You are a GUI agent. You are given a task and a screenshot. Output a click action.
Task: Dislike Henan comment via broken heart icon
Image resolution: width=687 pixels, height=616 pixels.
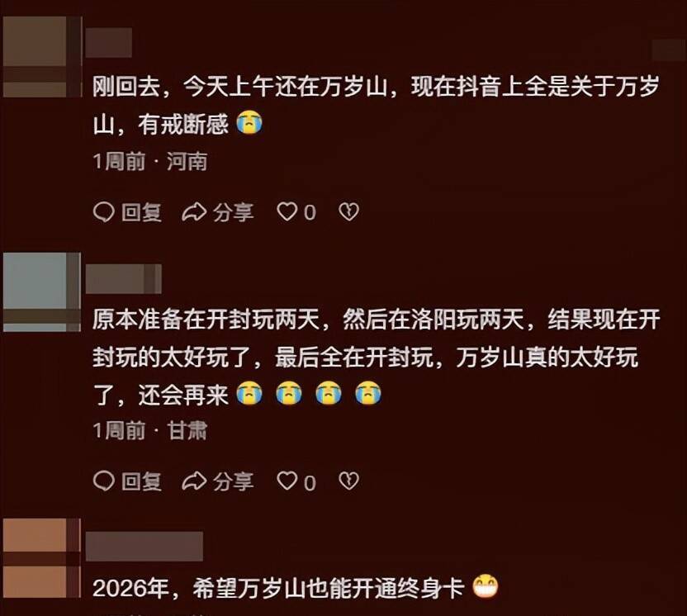349,212
